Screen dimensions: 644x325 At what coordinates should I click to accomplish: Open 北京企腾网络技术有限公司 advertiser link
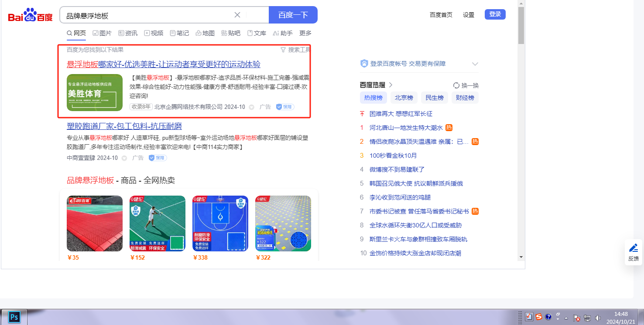(x=188, y=107)
